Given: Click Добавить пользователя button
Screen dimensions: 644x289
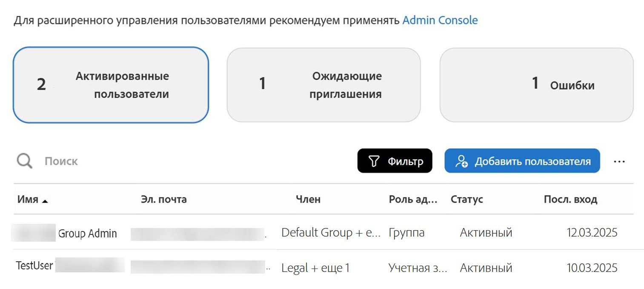Looking at the screenshot, I should 522,161.
